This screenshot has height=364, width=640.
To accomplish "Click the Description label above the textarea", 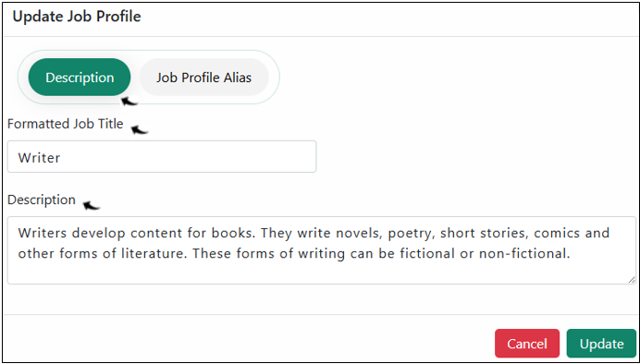I will [x=42, y=200].
